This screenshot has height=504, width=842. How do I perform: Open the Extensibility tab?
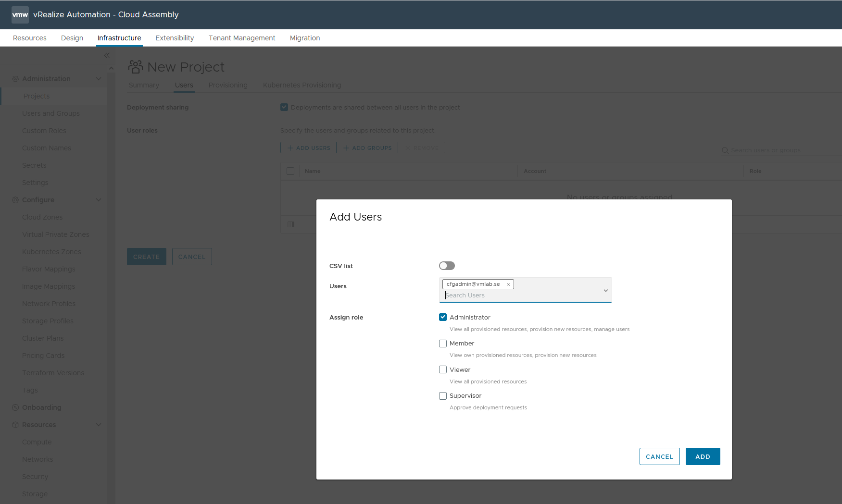[175, 38]
